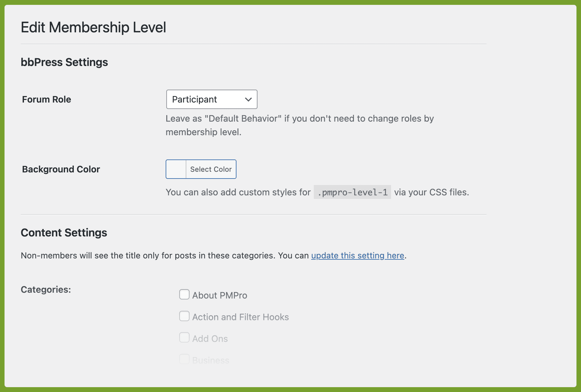Click the background color preview swatch
581x392 pixels.
[x=176, y=169]
